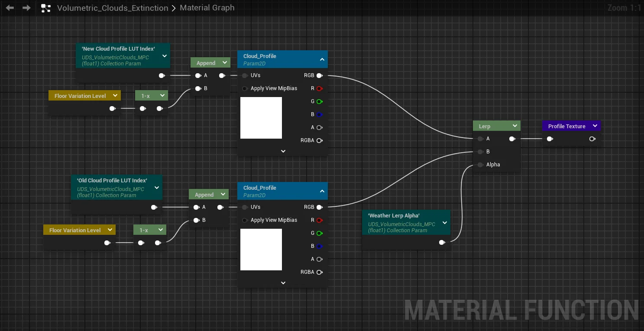The height and width of the screenshot is (331, 644).
Task: Expand 'New Cloud Profile LUT Index' node chevron
Action: tap(165, 56)
